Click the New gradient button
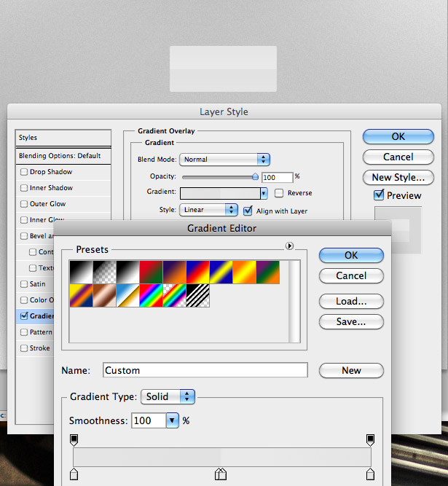Screen dimensions: 448x486 [x=351, y=370]
